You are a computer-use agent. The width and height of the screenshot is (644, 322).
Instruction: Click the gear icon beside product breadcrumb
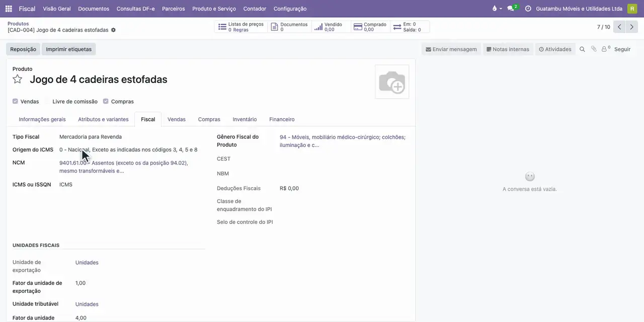[x=113, y=30]
